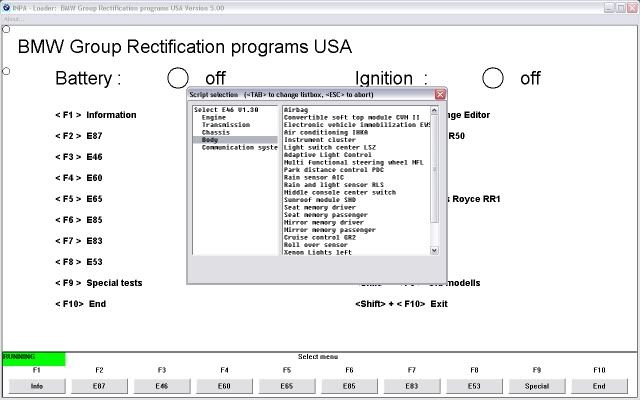Select the highlighted Body category
Screen dimensions: 640x400
click(235, 140)
